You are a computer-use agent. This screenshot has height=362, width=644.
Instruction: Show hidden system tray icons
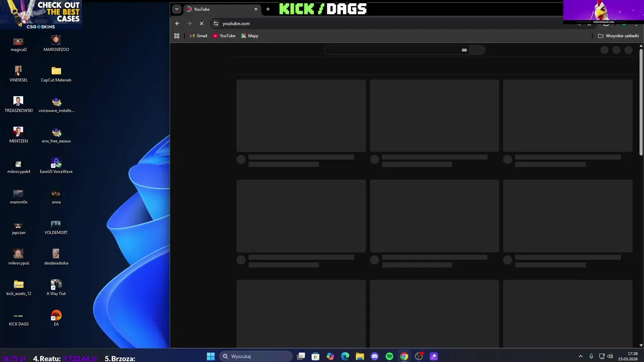[x=580, y=356]
